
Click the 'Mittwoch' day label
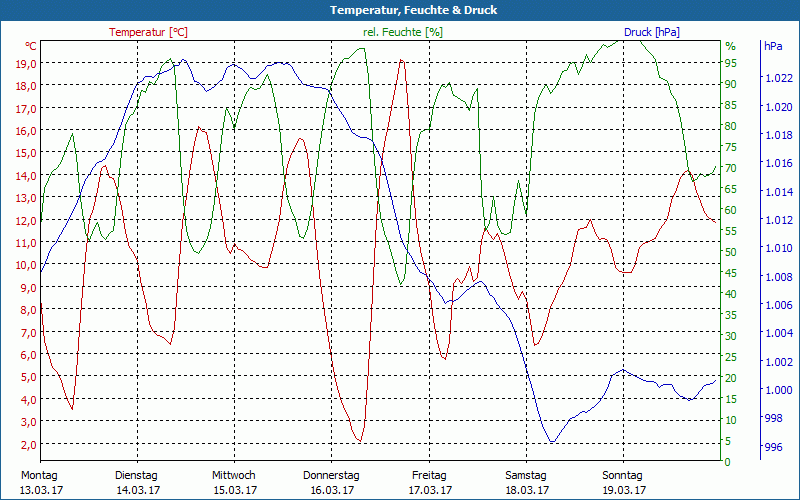tap(234, 475)
